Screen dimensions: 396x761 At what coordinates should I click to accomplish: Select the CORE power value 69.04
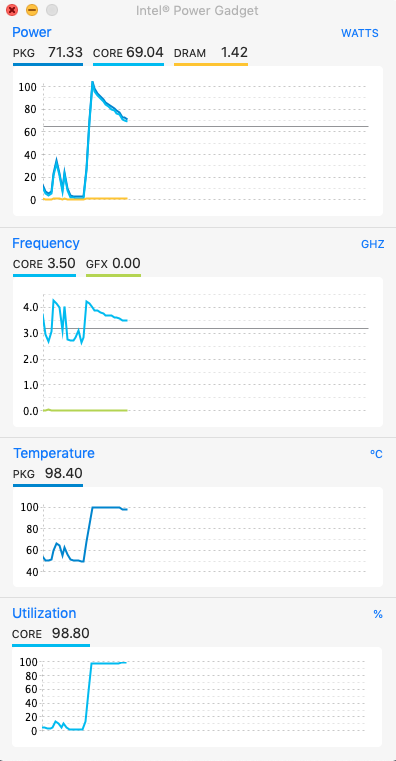pyautogui.click(x=145, y=52)
